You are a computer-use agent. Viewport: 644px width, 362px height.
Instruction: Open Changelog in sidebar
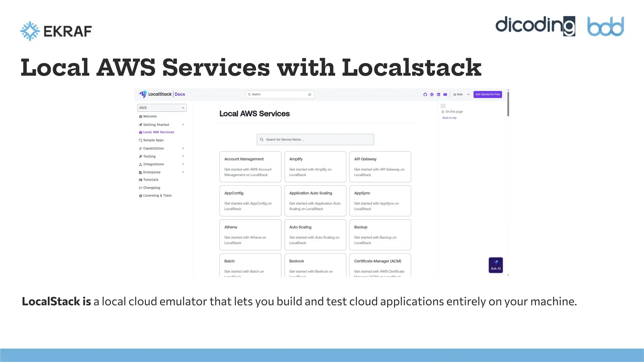tap(152, 188)
